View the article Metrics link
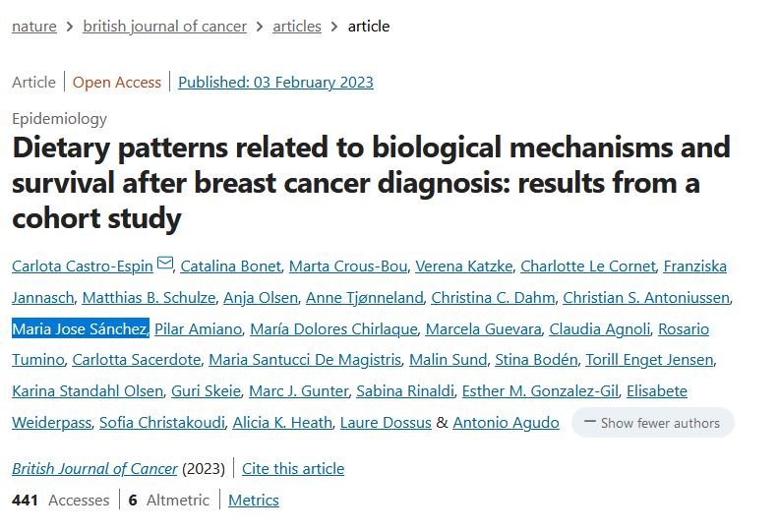The height and width of the screenshot is (532, 779). coord(254,501)
